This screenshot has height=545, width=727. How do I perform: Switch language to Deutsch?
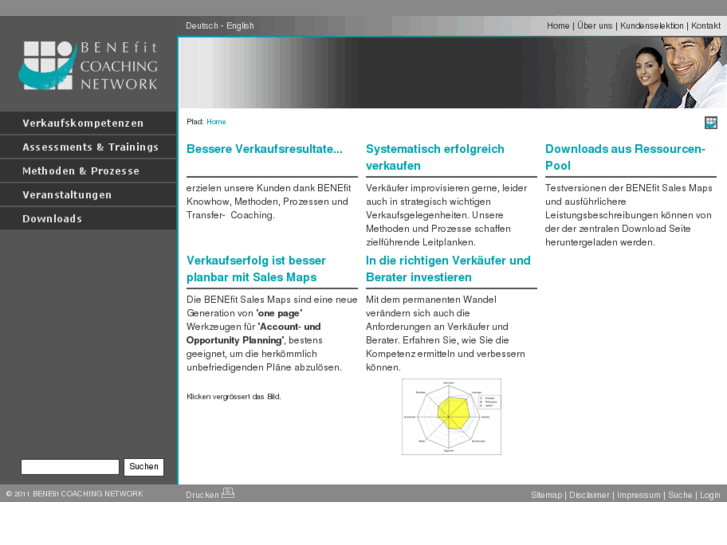[202, 26]
